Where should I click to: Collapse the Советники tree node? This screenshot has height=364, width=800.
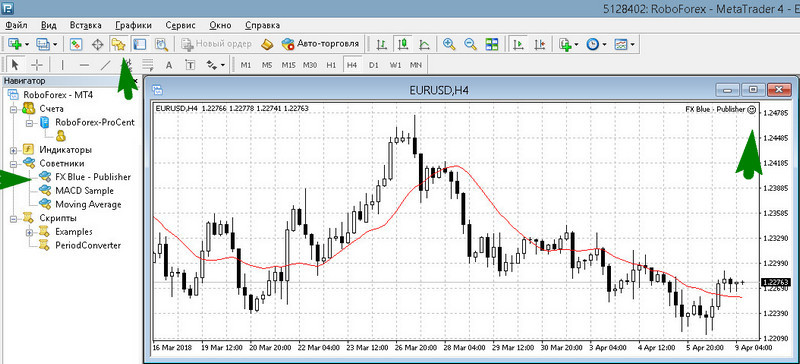tap(13, 164)
